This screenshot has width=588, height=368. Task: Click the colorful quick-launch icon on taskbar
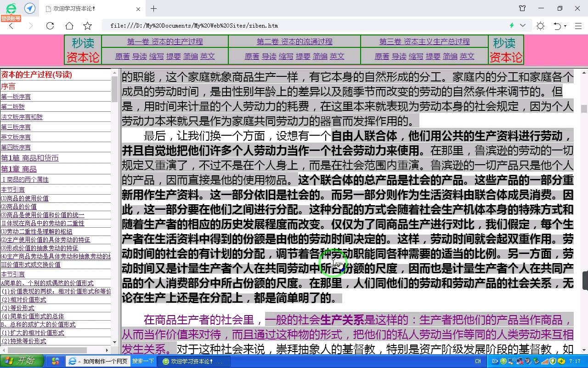pyautogui.click(x=55, y=362)
